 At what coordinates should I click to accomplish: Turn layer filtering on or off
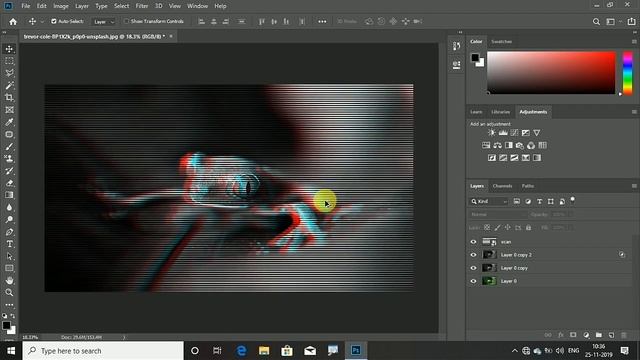coord(573,199)
